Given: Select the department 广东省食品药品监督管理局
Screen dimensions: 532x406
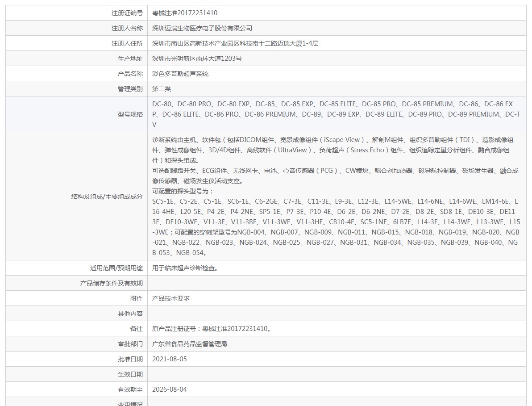Looking at the screenshot, I should tap(189, 344).
